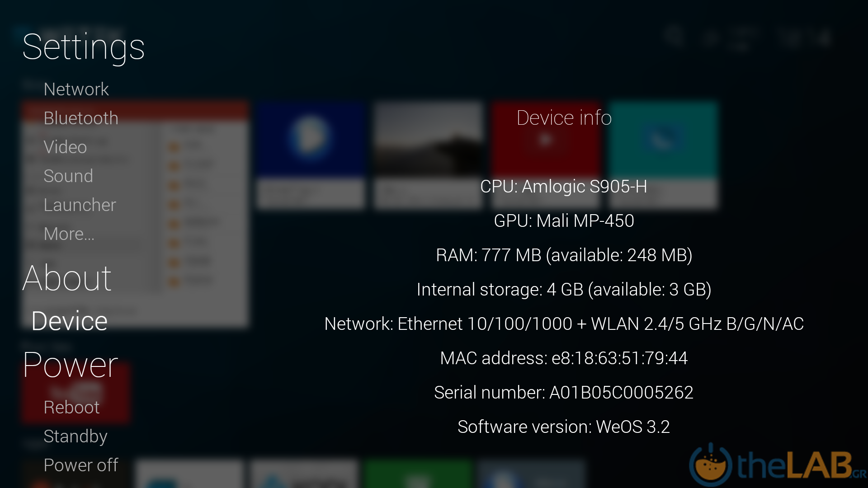Put device in Standby
Image resolution: width=868 pixels, height=488 pixels.
click(x=75, y=436)
